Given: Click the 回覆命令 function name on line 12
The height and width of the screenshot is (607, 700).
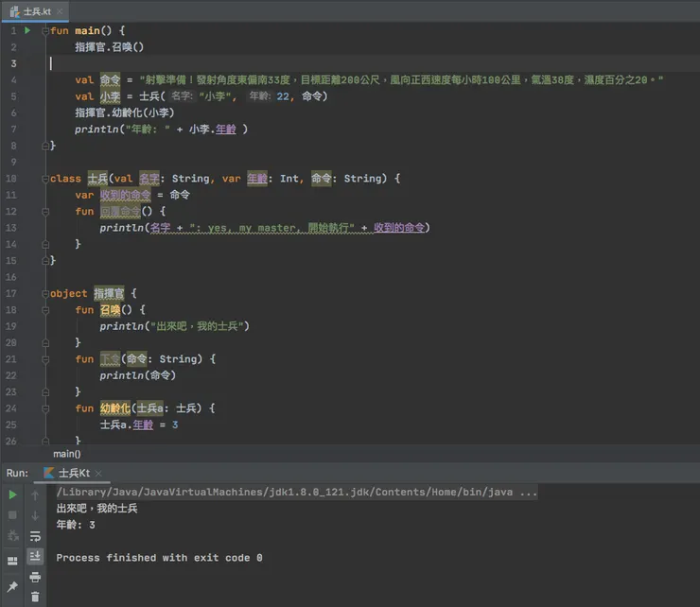Looking at the screenshot, I should pos(120,212).
